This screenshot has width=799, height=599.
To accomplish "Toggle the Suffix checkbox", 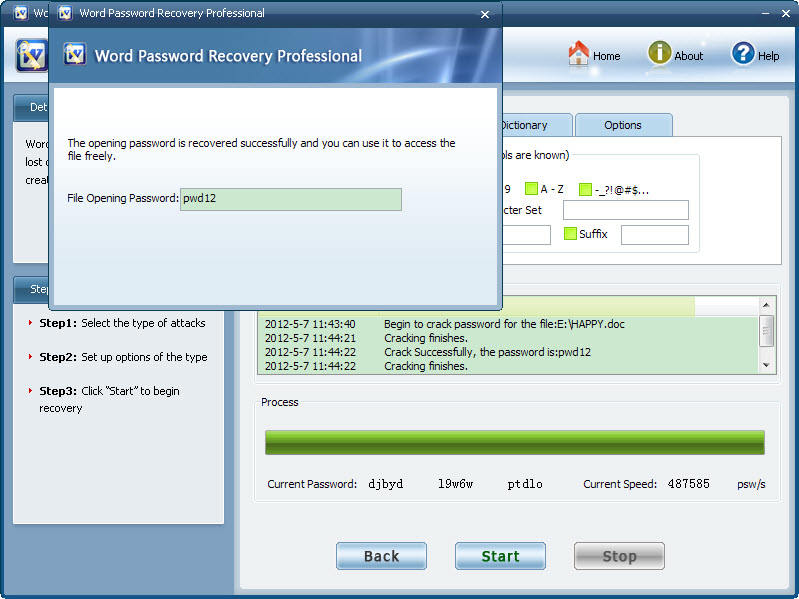I will pos(570,234).
